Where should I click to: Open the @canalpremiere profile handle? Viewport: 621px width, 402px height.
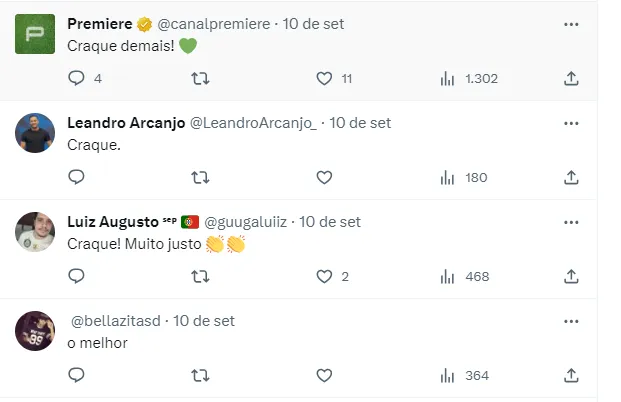(213, 24)
